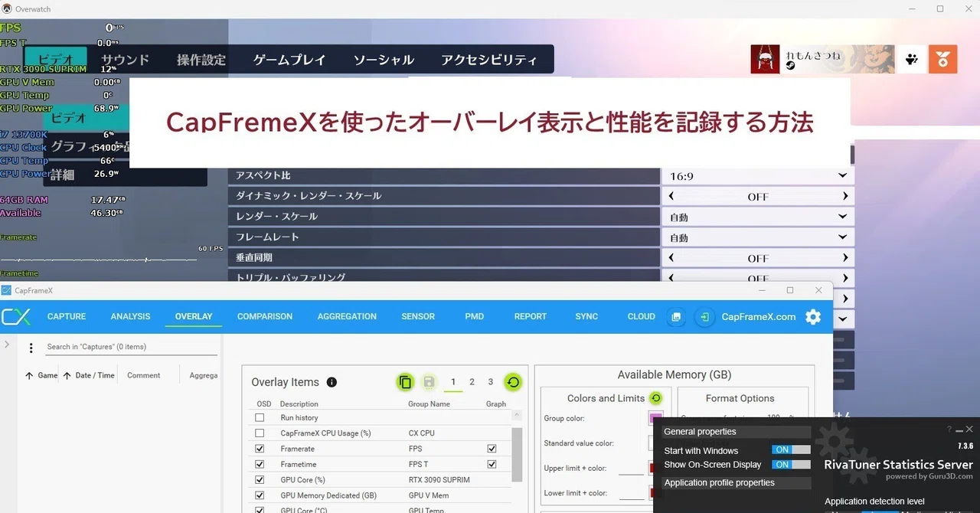
Task: Select overlay configuration slot 2
Action: point(472,382)
